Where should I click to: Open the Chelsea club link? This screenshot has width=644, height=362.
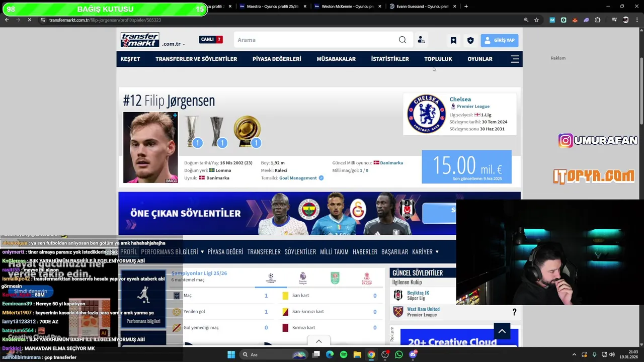click(x=460, y=99)
